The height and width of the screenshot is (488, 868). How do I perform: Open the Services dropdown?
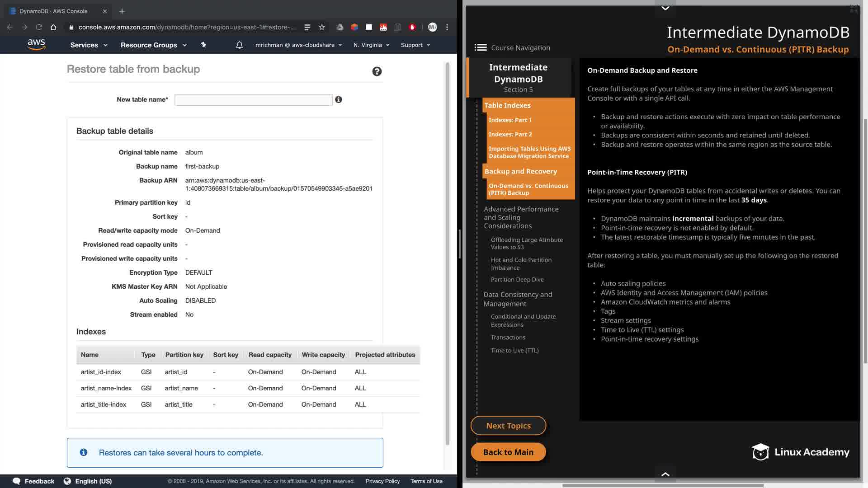tap(89, 45)
